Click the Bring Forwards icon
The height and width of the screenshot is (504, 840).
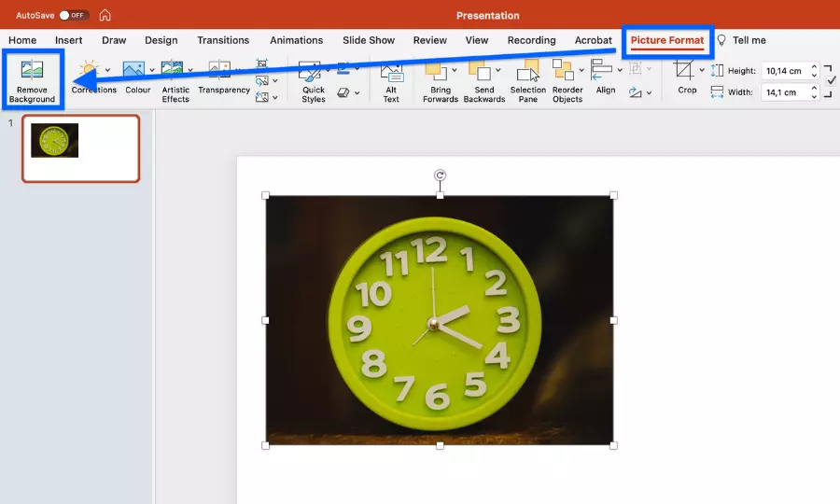coord(436,70)
